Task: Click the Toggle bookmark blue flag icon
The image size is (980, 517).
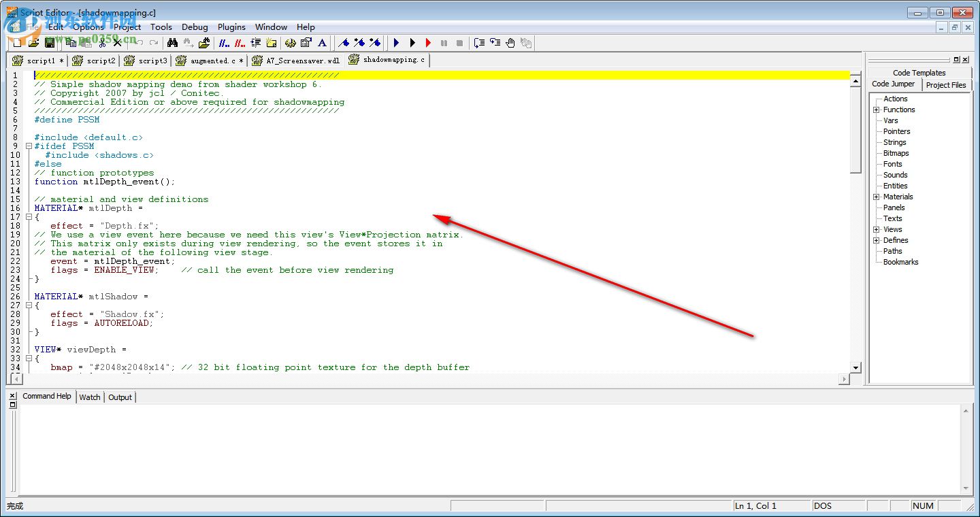Action: click(343, 43)
